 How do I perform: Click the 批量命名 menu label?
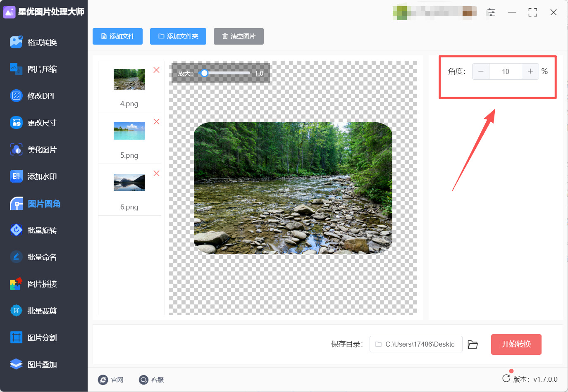click(x=42, y=257)
